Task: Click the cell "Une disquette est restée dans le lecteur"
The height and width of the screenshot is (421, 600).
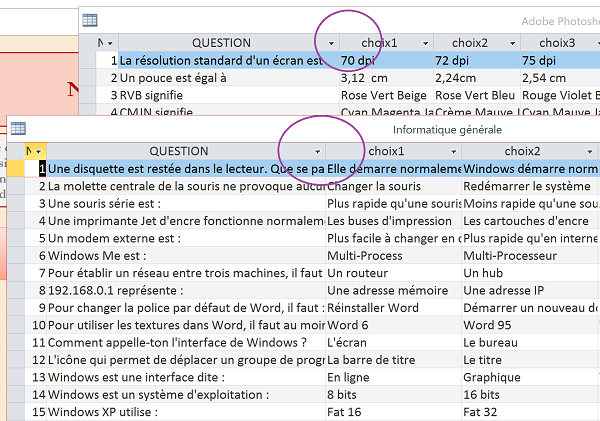Action: [186, 169]
